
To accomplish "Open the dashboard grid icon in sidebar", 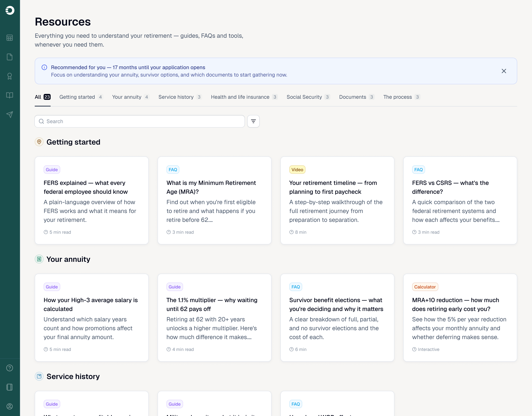I will coord(10,38).
